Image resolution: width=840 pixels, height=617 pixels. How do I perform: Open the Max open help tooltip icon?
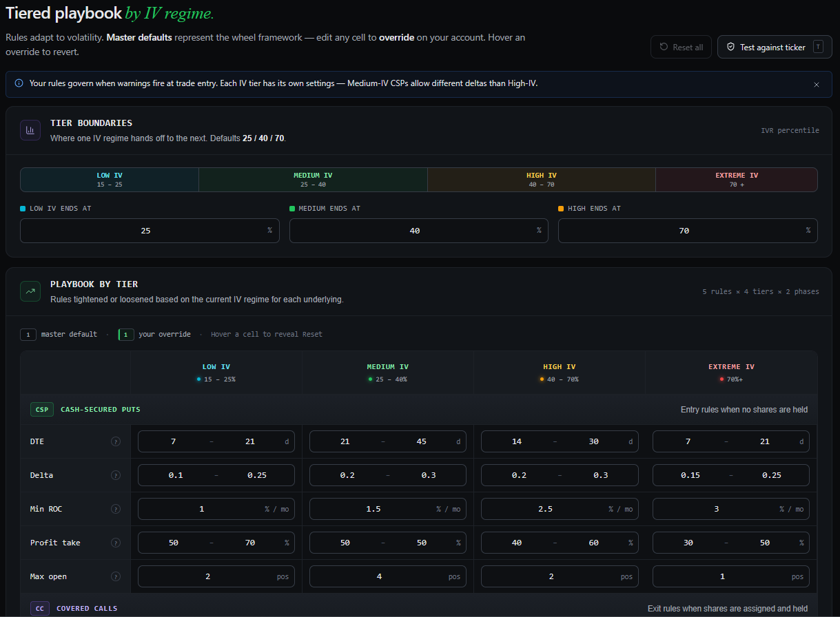click(x=116, y=576)
